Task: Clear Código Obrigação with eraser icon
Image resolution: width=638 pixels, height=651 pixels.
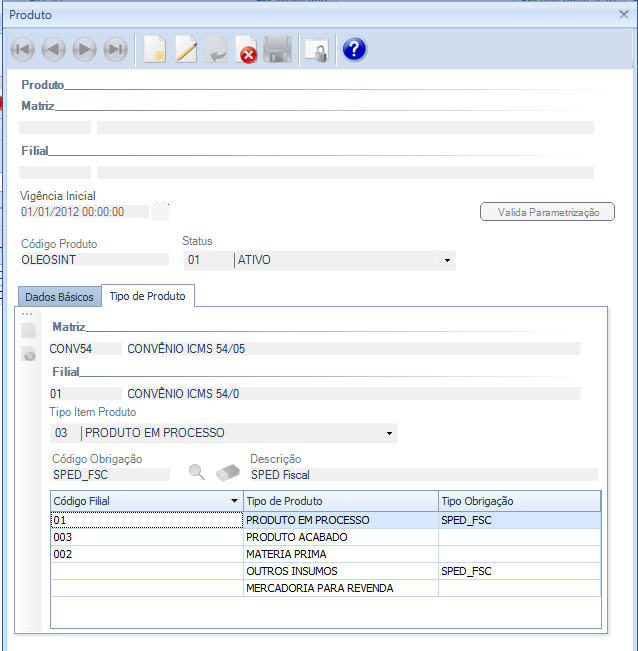Action: (229, 473)
